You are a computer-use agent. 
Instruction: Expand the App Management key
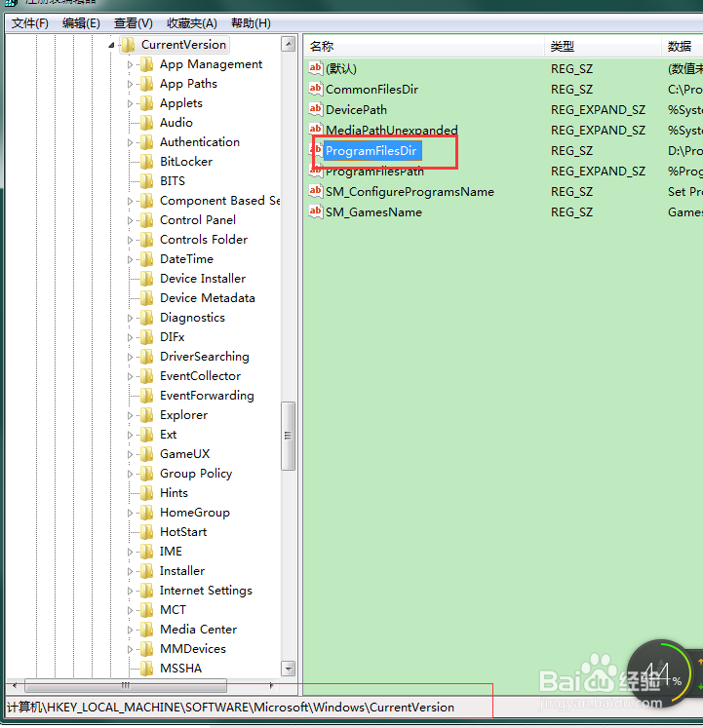pos(130,64)
